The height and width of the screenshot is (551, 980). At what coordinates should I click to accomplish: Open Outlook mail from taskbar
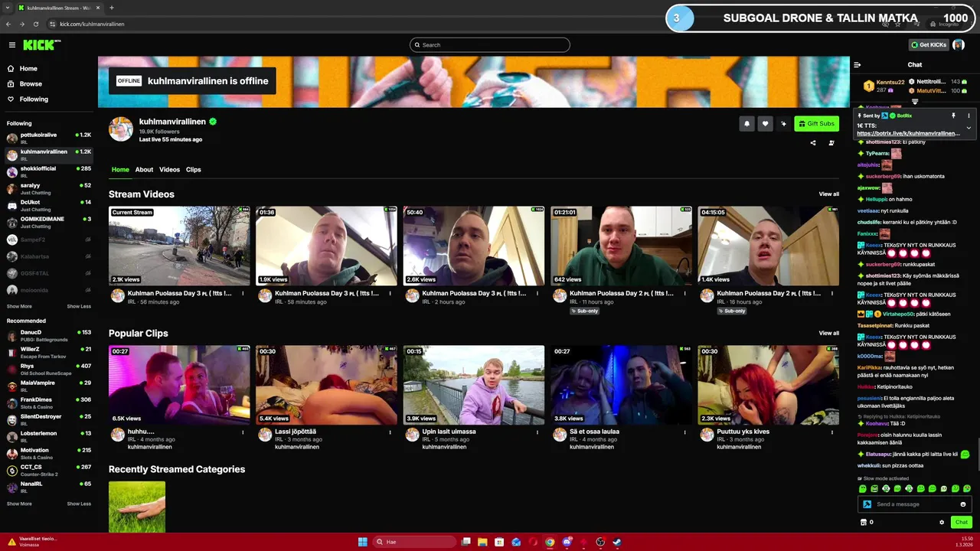(516, 542)
